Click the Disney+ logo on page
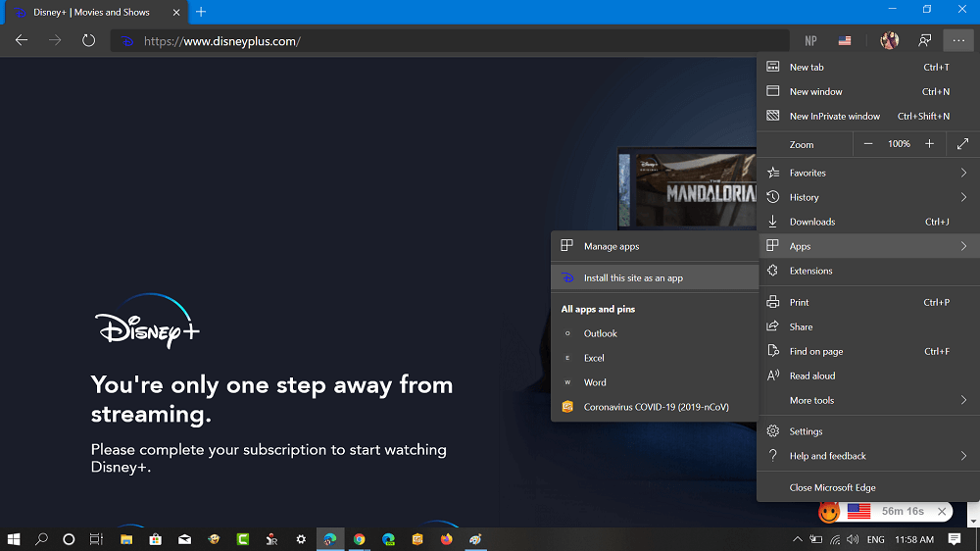980x551 pixels. pos(148,321)
